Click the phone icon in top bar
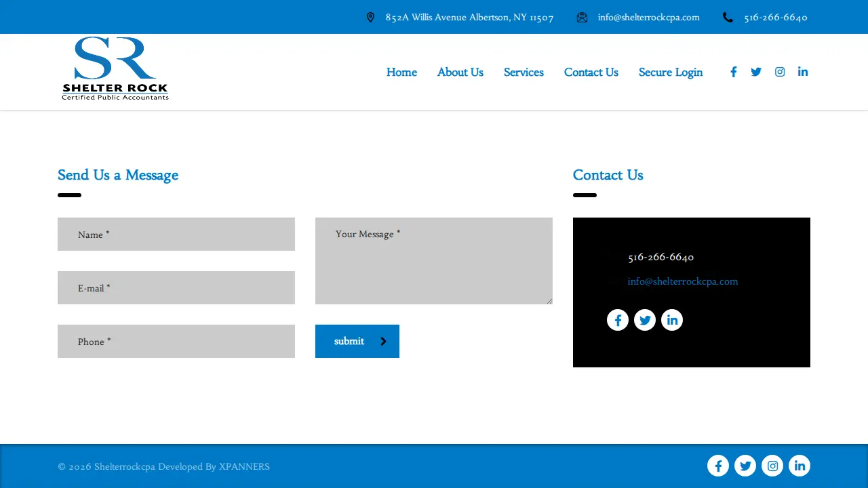Viewport: 868px width, 488px height. click(x=728, y=18)
